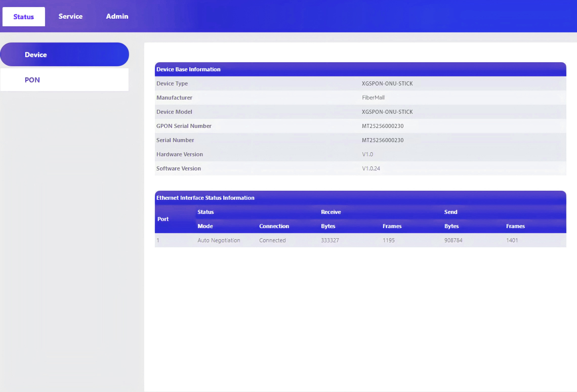Screen dimensions: 577x392
Task: Click the Device Type row label
Action: (x=172, y=83)
